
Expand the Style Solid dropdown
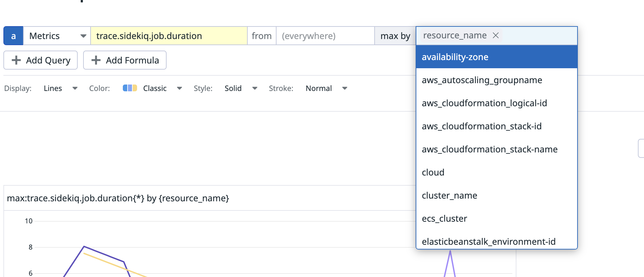(254, 88)
